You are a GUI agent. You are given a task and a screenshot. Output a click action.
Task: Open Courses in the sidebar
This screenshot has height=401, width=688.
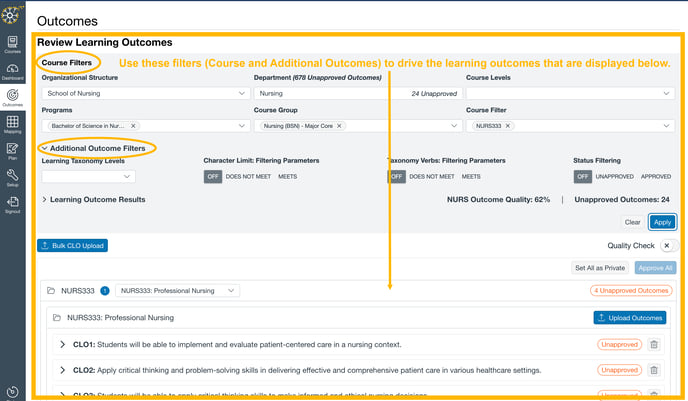(x=12, y=44)
